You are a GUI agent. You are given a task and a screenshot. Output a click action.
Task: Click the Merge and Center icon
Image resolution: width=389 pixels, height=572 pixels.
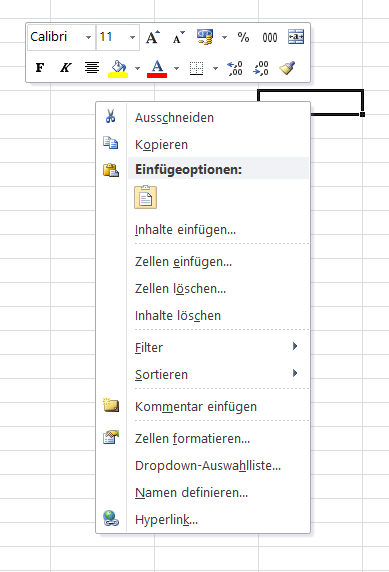point(296,37)
